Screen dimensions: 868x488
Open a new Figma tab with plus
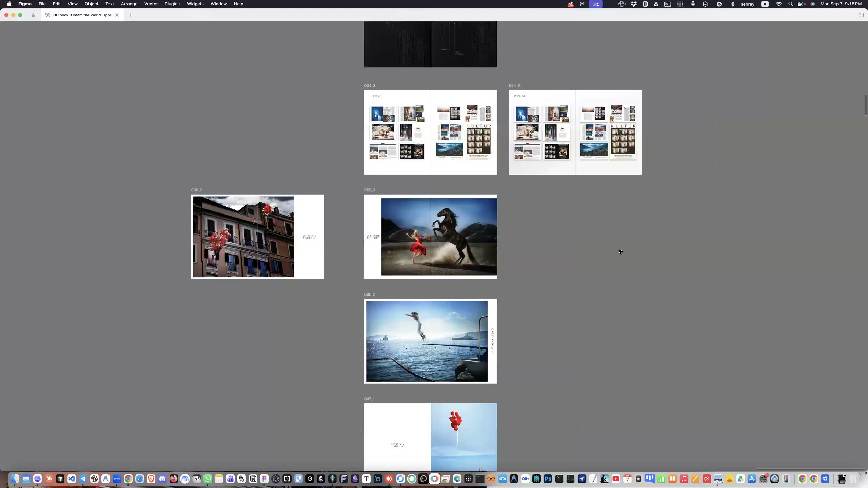[x=131, y=15]
